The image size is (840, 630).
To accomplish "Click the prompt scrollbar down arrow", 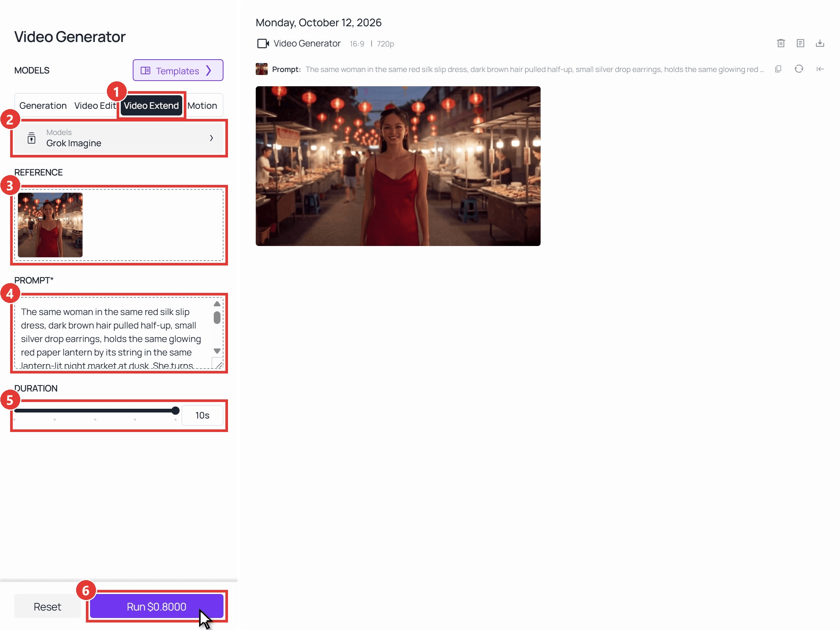I will click(217, 351).
